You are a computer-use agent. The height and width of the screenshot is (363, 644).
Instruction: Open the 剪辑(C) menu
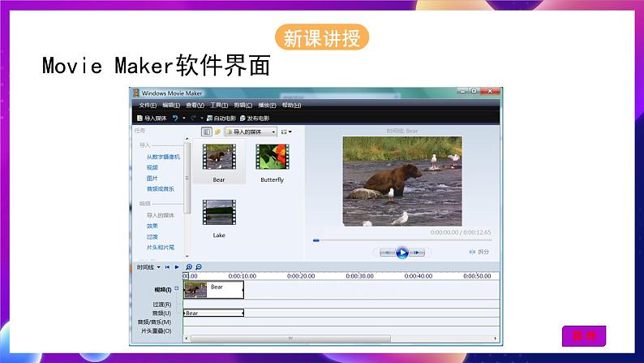tap(243, 106)
